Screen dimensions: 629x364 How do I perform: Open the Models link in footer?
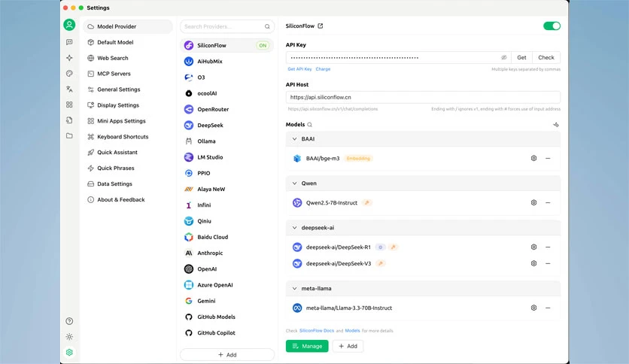pos(352,331)
